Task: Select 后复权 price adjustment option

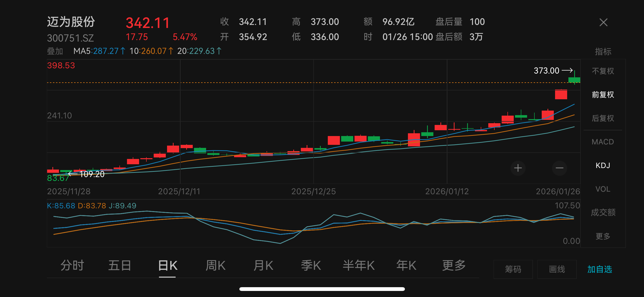Action: tap(603, 118)
